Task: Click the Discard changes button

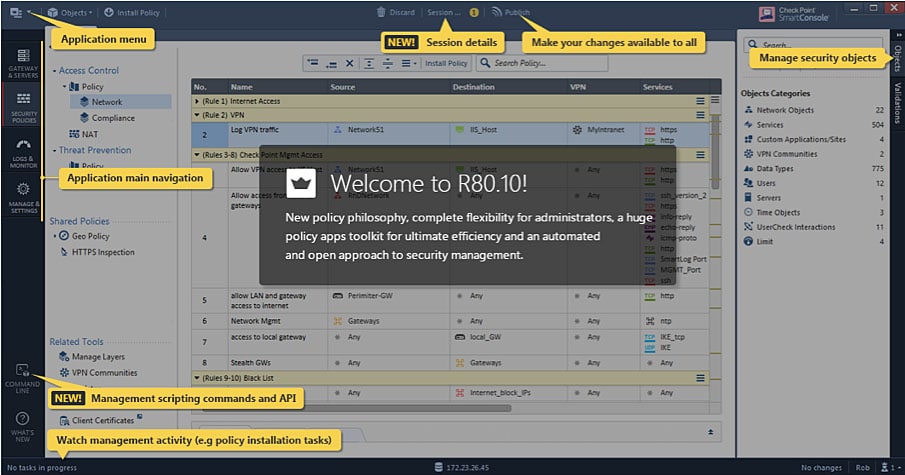Action: (x=396, y=12)
